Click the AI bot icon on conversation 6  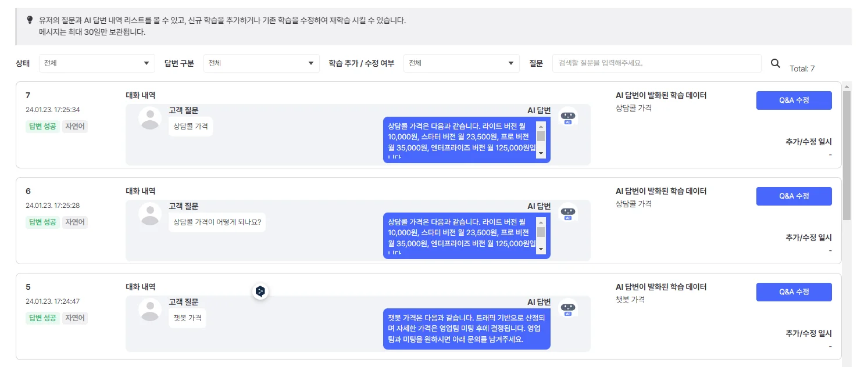(567, 213)
